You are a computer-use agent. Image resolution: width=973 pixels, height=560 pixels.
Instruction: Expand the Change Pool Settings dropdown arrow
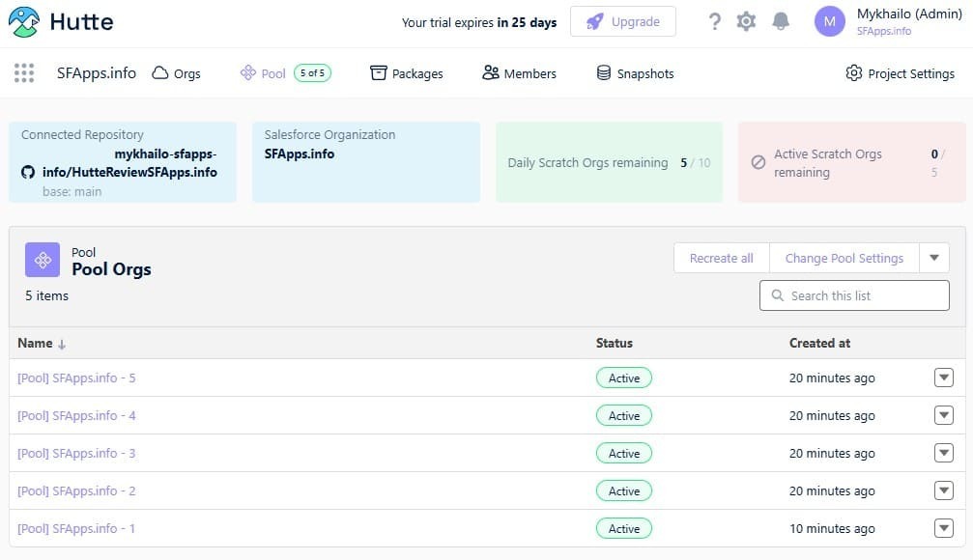click(x=934, y=258)
